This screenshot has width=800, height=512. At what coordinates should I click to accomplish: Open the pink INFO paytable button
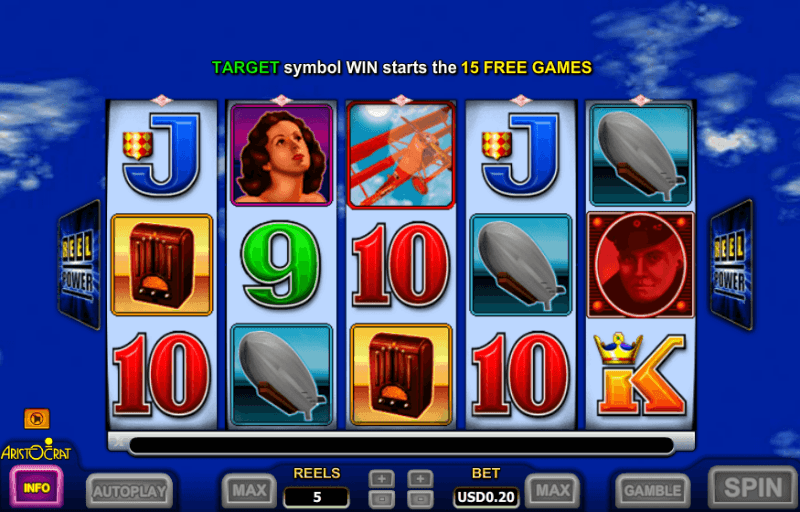click(x=36, y=487)
